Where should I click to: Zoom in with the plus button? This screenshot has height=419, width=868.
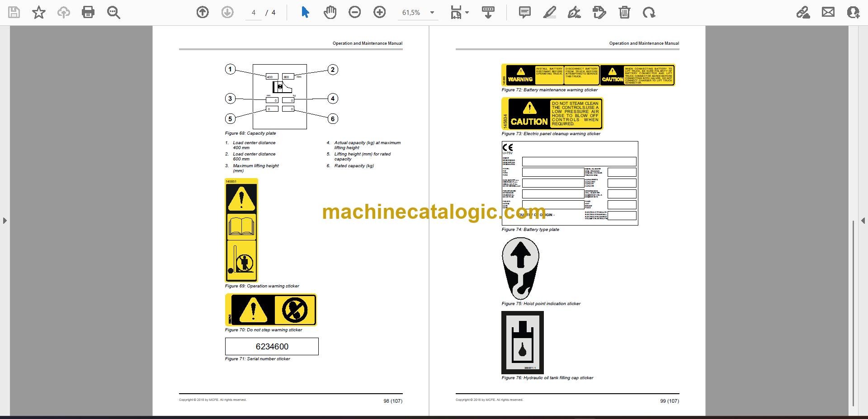[380, 13]
